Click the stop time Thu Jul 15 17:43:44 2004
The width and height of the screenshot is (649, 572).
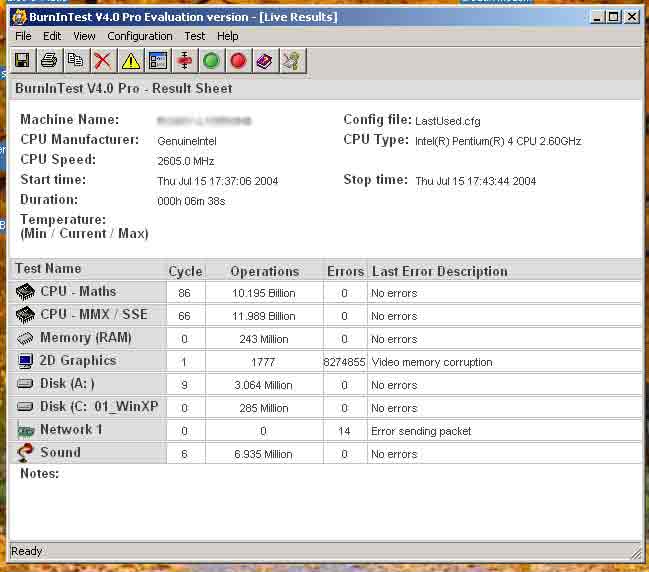pos(476,181)
